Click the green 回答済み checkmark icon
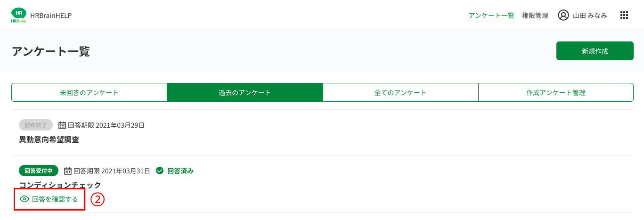This screenshot has height=220, width=644. tap(160, 171)
